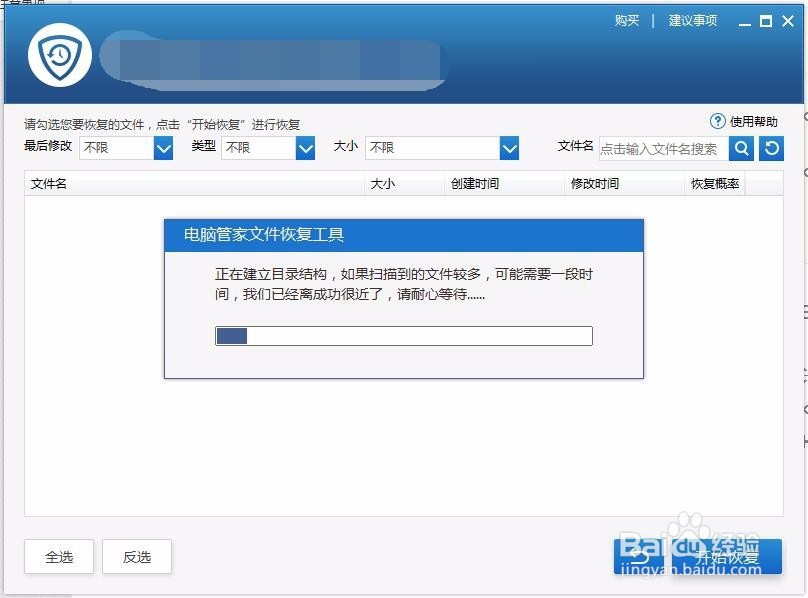This screenshot has width=808, height=598.
Task: Click the scan progress bar
Action: tap(404, 336)
